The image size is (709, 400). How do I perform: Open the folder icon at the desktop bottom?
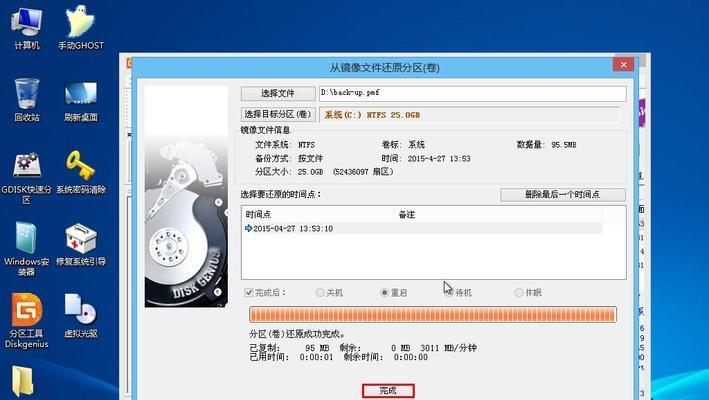point(23,382)
